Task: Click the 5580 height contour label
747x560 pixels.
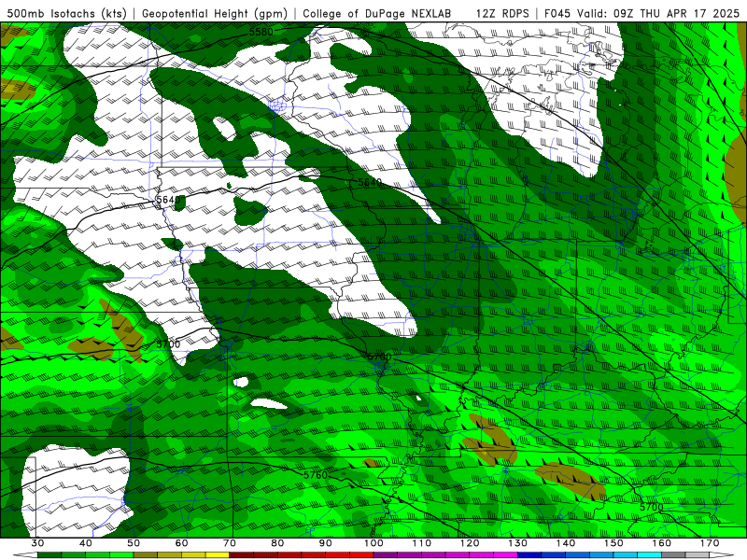Action: [261, 32]
